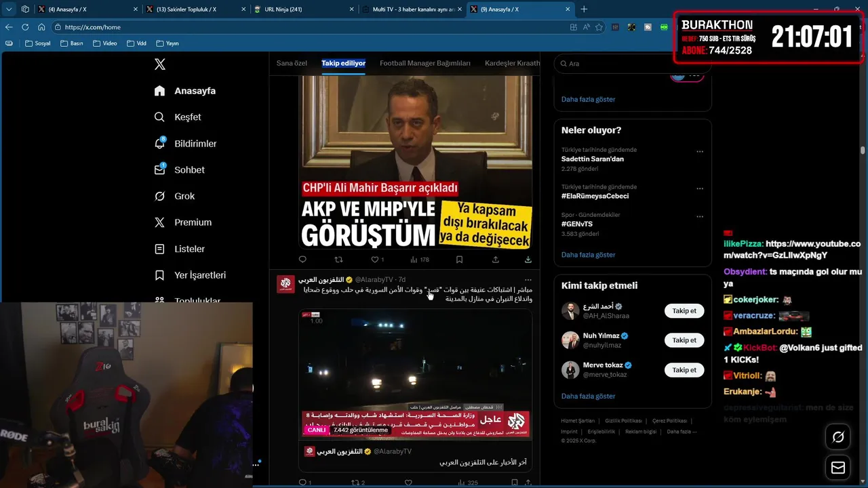The width and height of the screenshot is (868, 488).
Task: Expand the Daha fazla footer menu
Action: [x=682, y=432]
